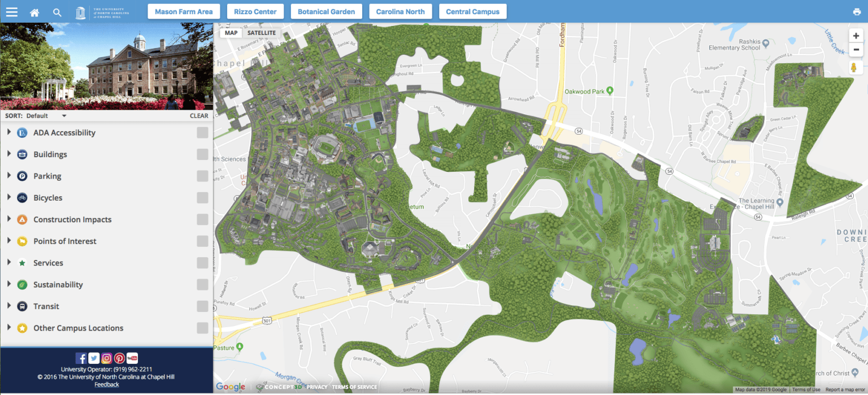868x395 pixels.
Task: Click the Bicycles category icon
Action: tap(21, 197)
